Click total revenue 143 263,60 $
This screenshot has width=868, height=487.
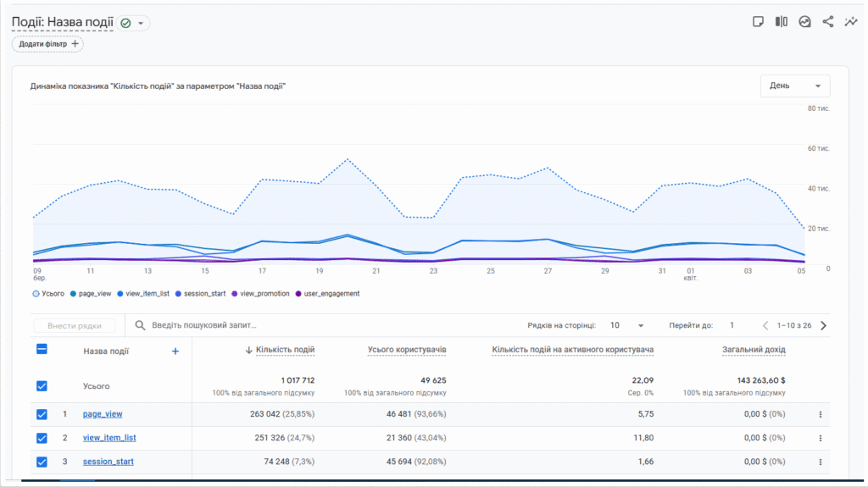point(761,381)
